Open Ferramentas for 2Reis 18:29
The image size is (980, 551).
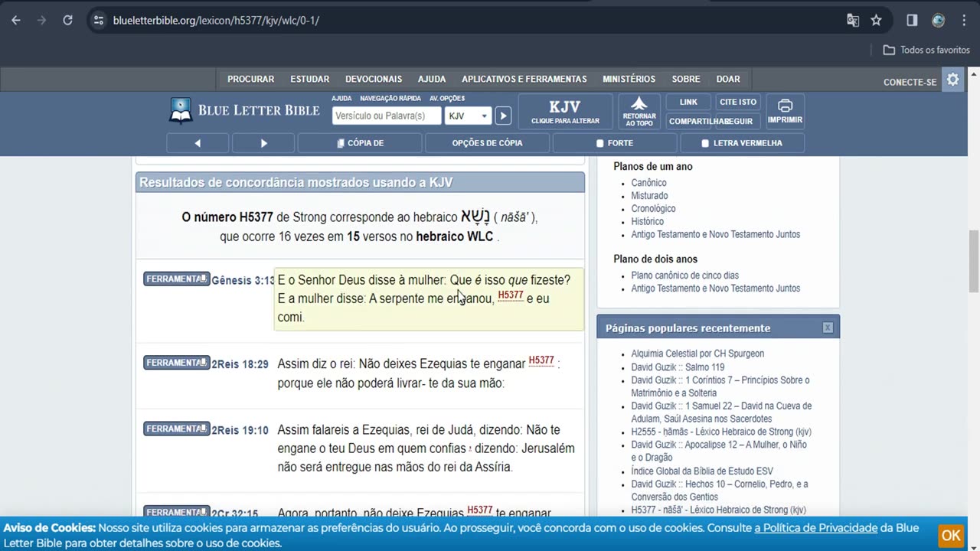click(176, 363)
